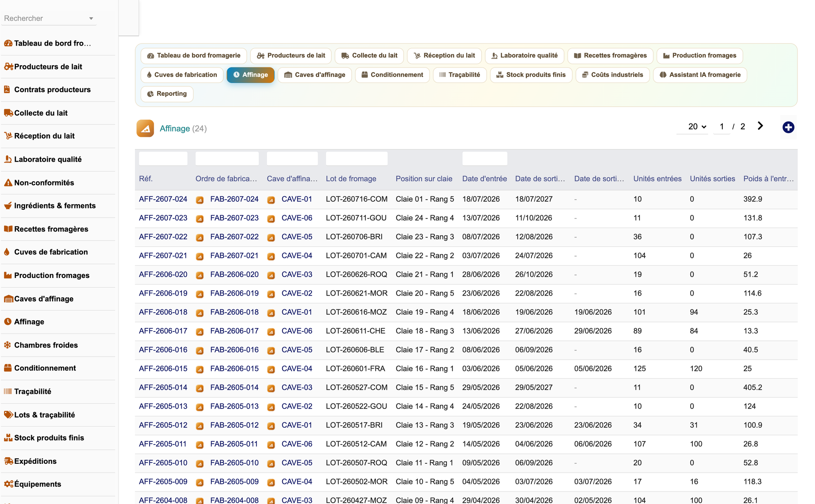This screenshot has width=815, height=504.
Task: Switch to the Caves d'affinage tab
Action: pos(315,75)
